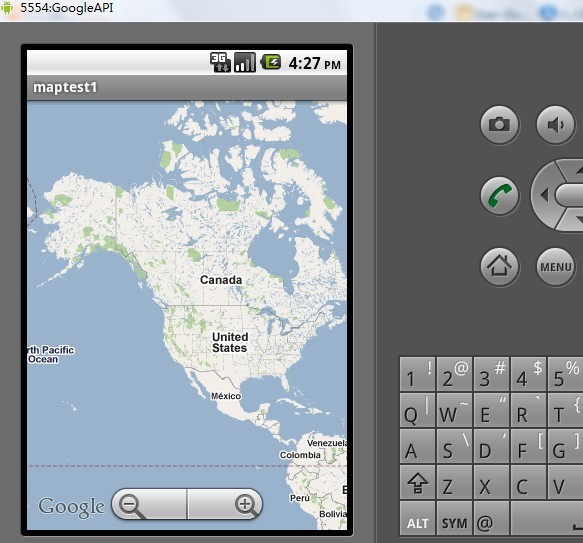Screen dimensions: 583x543
Task: Click the keyboard space bar
Action: tap(547, 518)
